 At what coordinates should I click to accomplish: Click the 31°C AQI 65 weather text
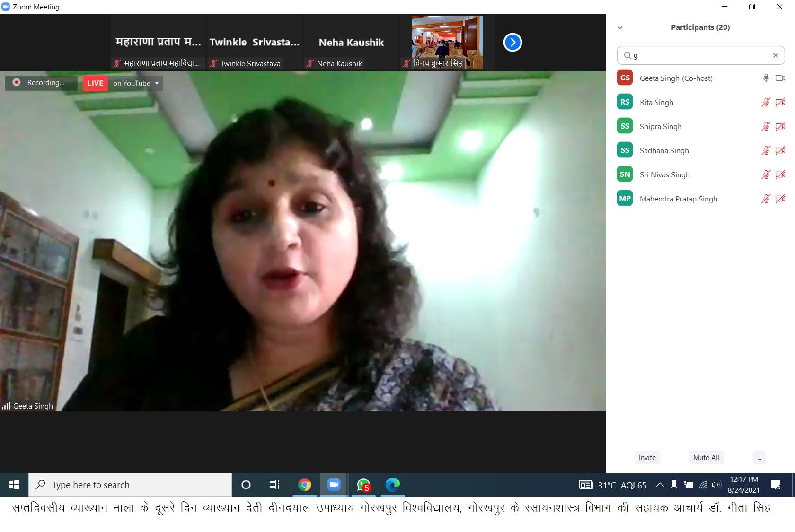pos(622,485)
